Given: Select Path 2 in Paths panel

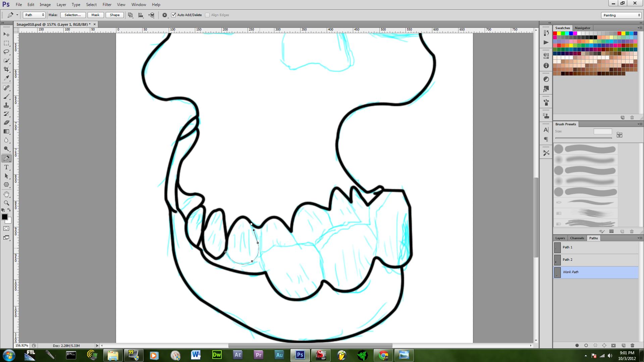Looking at the screenshot, I should pos(596,260).
